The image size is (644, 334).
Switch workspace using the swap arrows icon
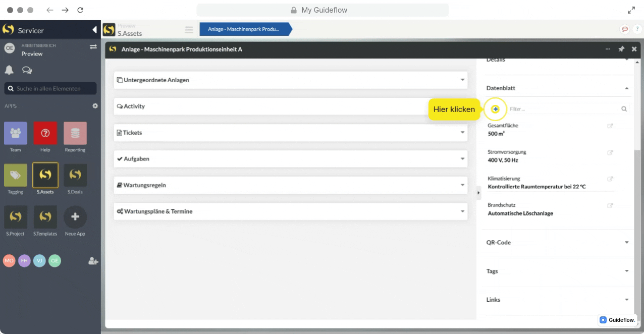[x=93, y=46]
